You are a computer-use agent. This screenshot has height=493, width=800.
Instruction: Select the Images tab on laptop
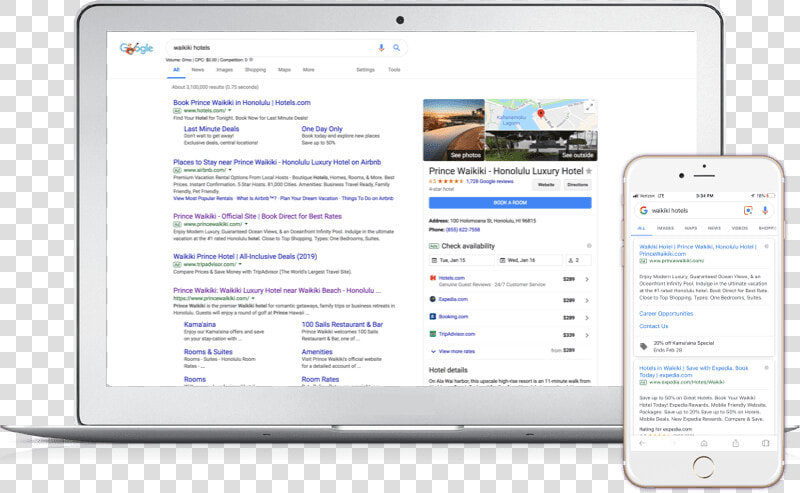click(224, 70)
